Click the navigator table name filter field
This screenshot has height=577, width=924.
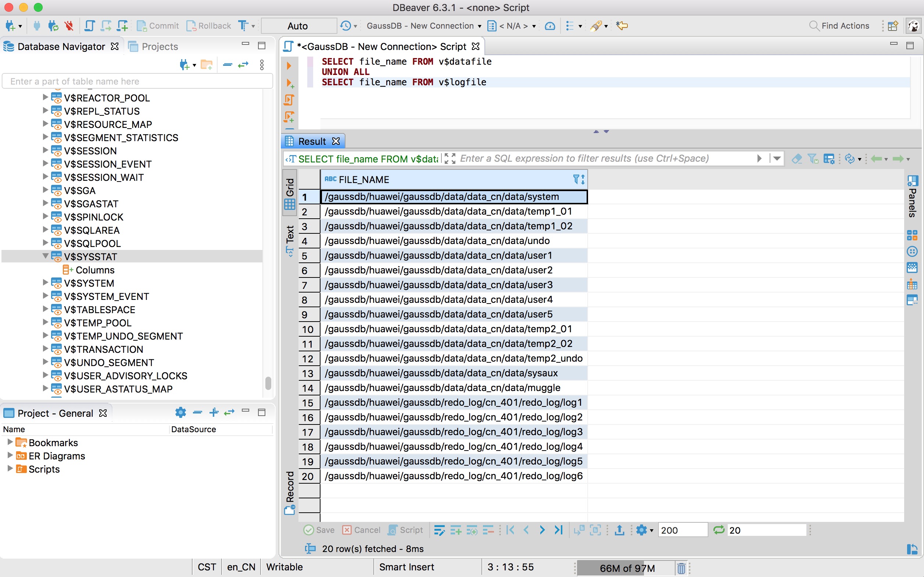point(137,81)
